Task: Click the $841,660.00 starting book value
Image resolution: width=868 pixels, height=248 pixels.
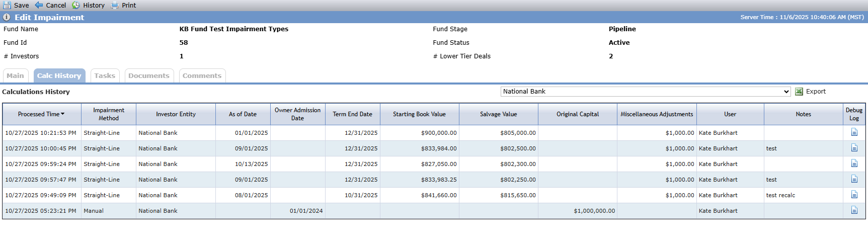Action: (439, 195)
